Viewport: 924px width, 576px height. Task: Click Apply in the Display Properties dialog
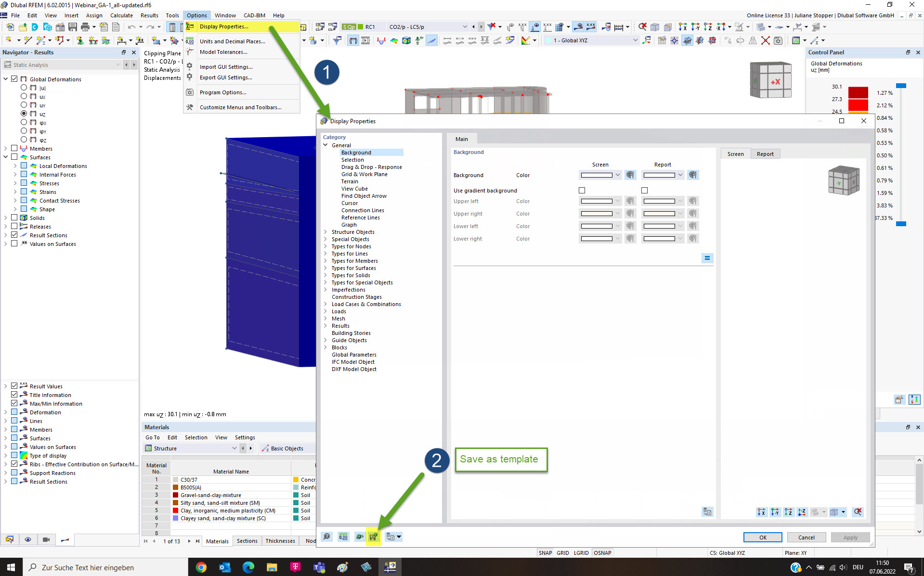pyautogui.click(x=850, y=537)
